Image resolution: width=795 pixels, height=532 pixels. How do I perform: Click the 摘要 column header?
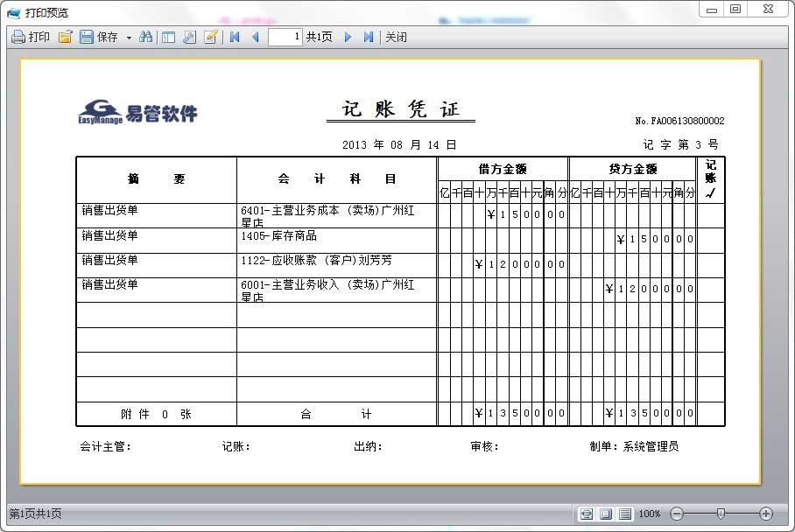(156, 179)
